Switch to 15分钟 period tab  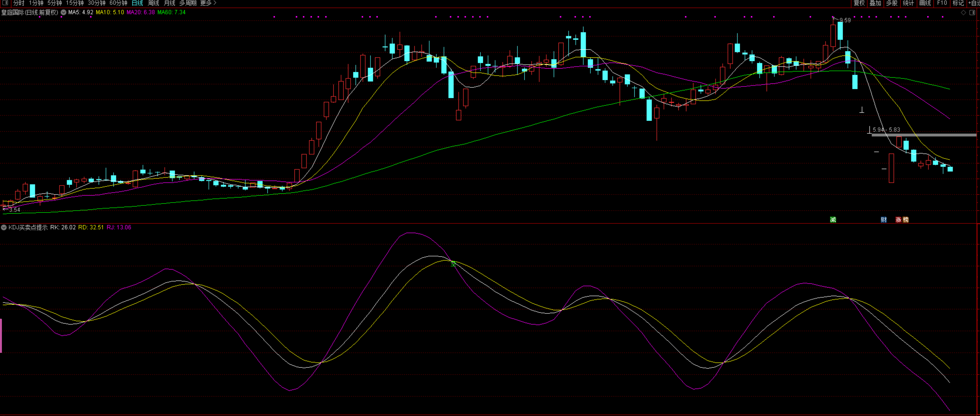75,3
